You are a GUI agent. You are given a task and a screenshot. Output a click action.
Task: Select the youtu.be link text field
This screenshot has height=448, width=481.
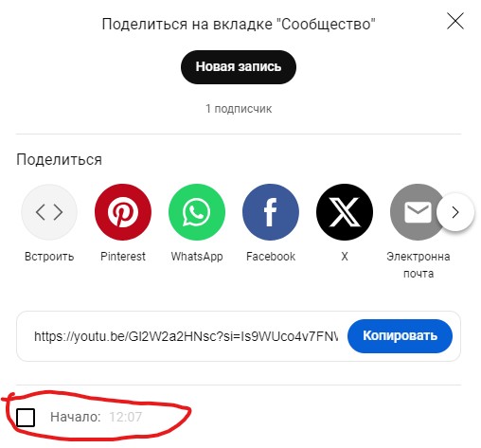(186, 336)
